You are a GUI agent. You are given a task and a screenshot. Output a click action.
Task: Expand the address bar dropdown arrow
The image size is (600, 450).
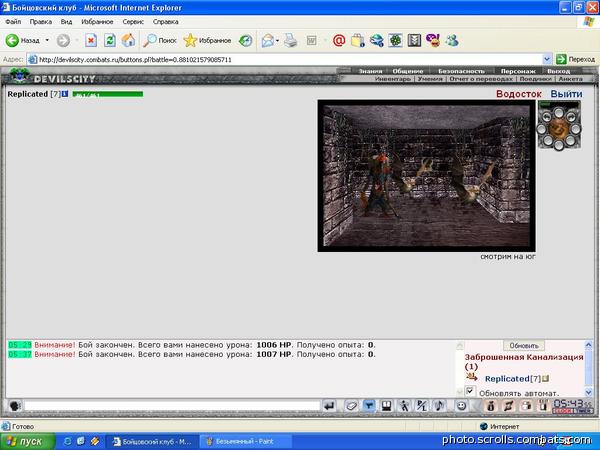[547, 59]
